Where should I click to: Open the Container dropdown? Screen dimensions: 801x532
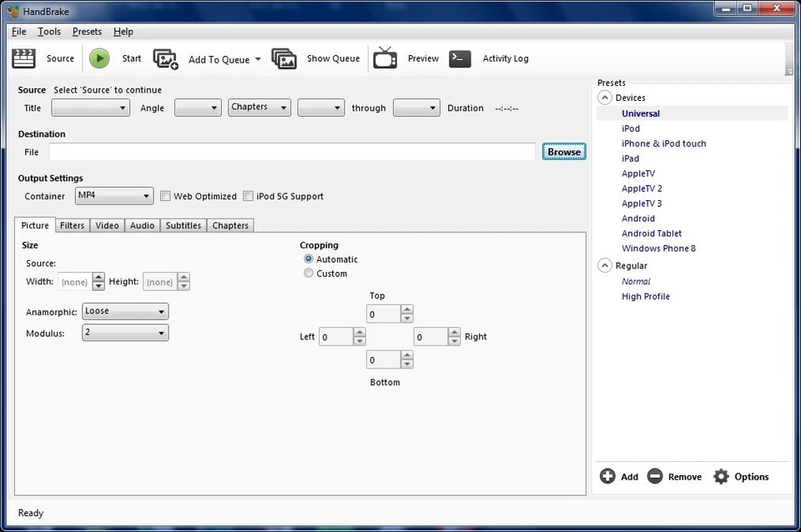pyautogui.click(x=113, y=195)
